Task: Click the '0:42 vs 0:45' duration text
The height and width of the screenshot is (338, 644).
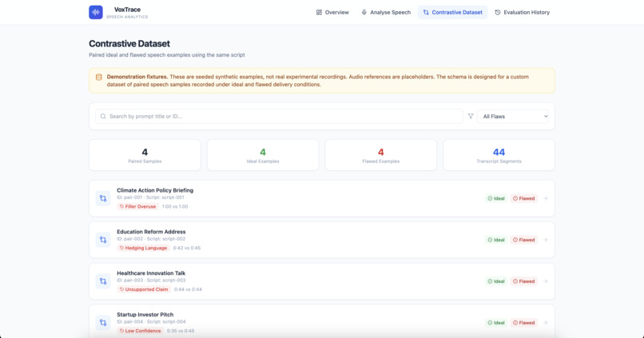Action: (x=187, y=248)
